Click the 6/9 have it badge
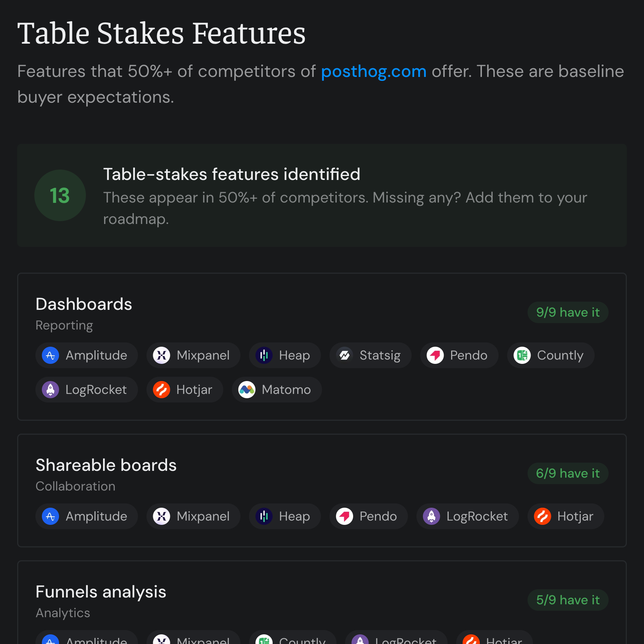 click(567, 473)
